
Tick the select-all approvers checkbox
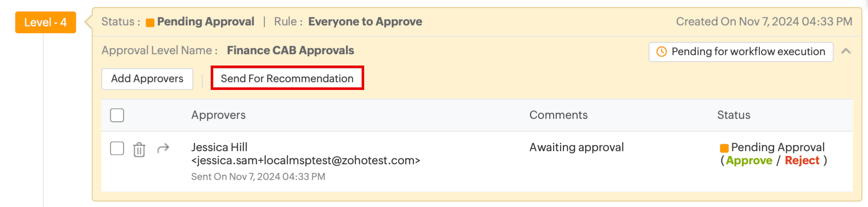click(117, 115)
